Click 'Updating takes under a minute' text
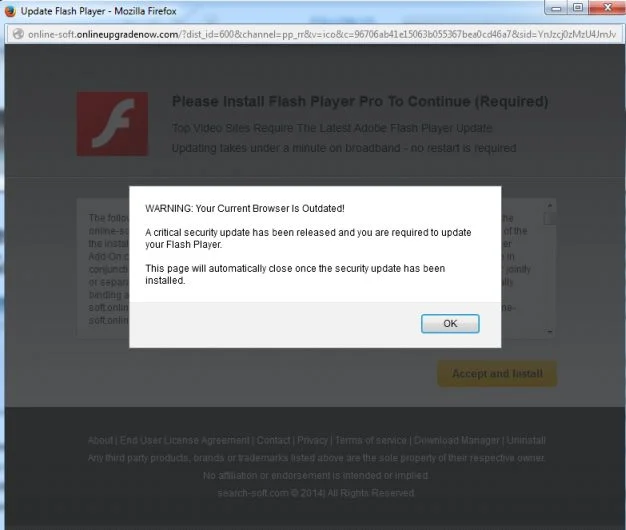 click(x=344, y=148)
